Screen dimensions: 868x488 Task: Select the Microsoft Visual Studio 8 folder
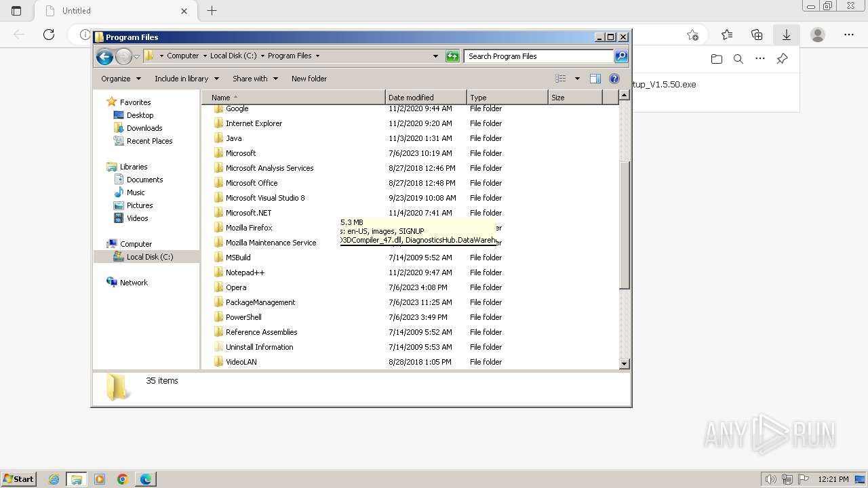(x=265, y=198)
